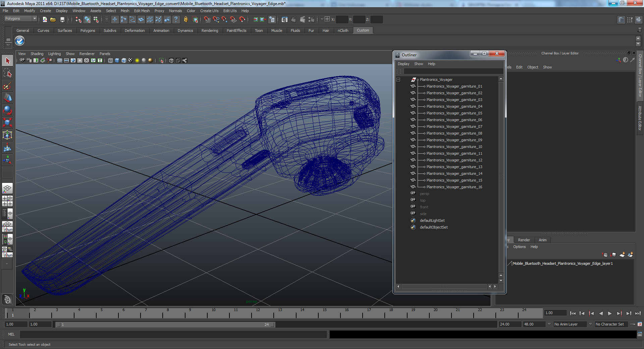
Task: Open the No Character Set dropdown
Action: pos(611,324)
